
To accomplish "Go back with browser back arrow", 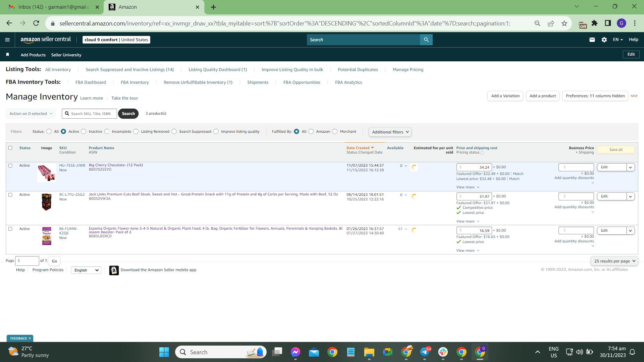I will [9, 23].
